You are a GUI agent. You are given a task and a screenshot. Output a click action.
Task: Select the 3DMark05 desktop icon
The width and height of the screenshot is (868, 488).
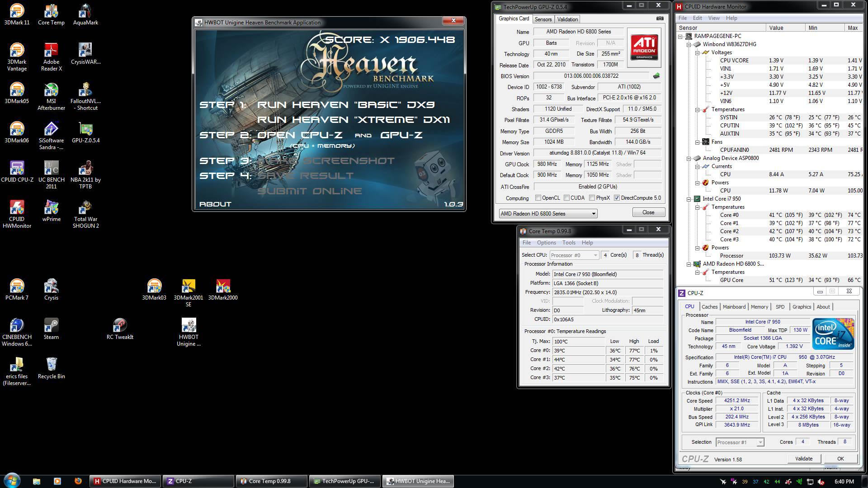pos(17,93)
